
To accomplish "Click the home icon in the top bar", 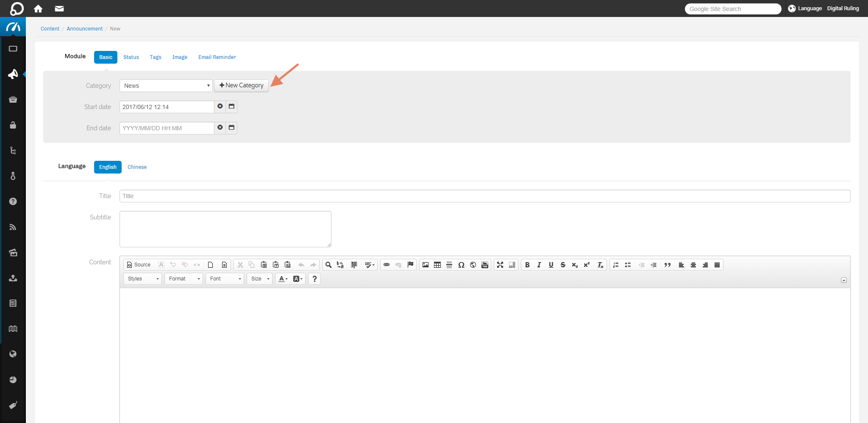I will tap(38, 8).
